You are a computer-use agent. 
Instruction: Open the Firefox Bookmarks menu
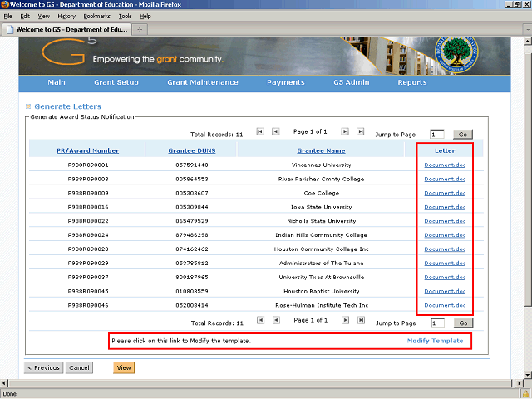click(x=96, y=16)
